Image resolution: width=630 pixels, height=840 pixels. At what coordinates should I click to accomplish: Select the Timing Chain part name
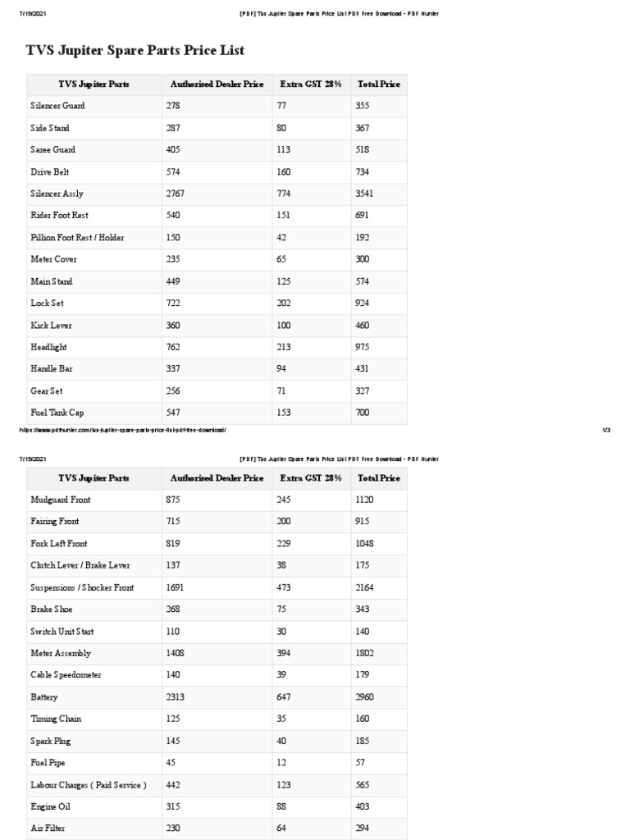click(x=56, y=719)
